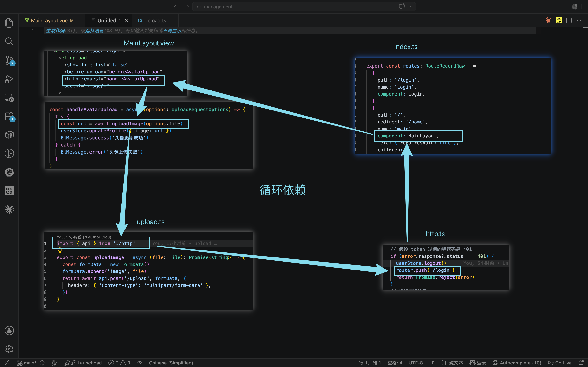Open Manage settings gear
The height and width of the screenshot is (367, 588).
(9, 349)
